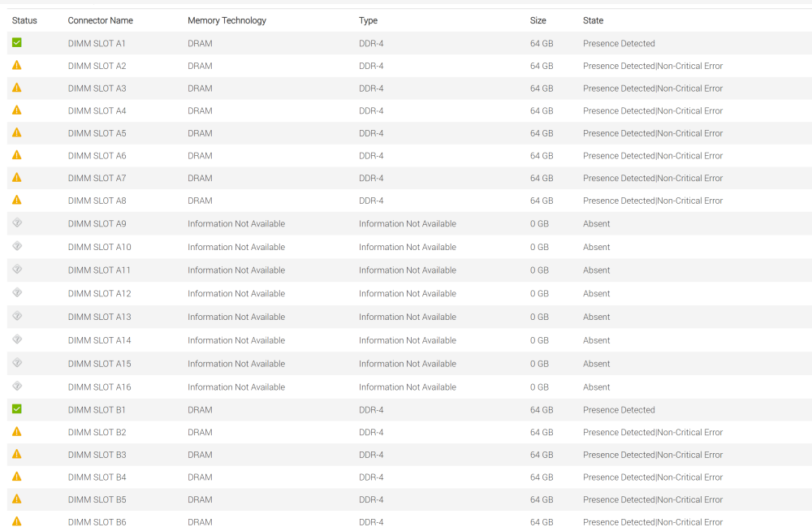
Task: Click the 64 GB size for DIMM SLOT B2
Action: [542, 432]
